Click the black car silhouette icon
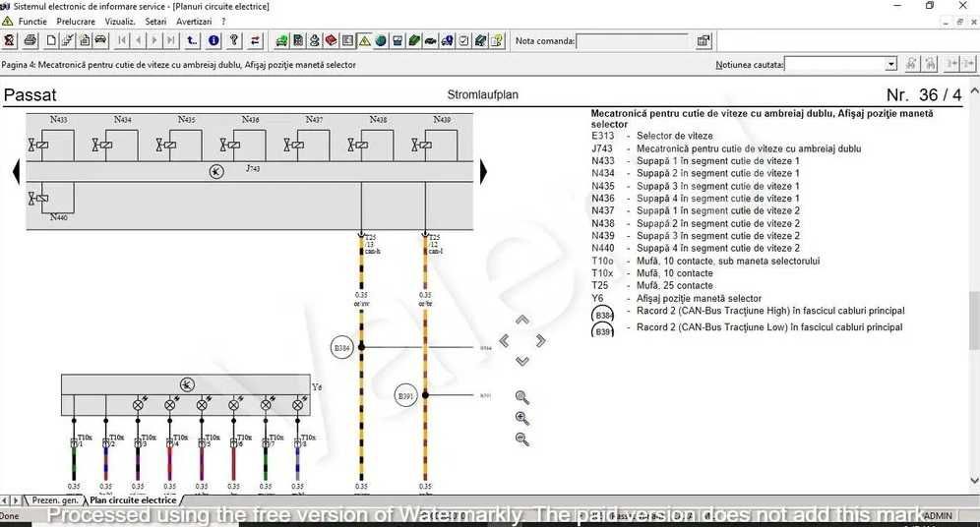980x527 pixels. click(431, 40)
